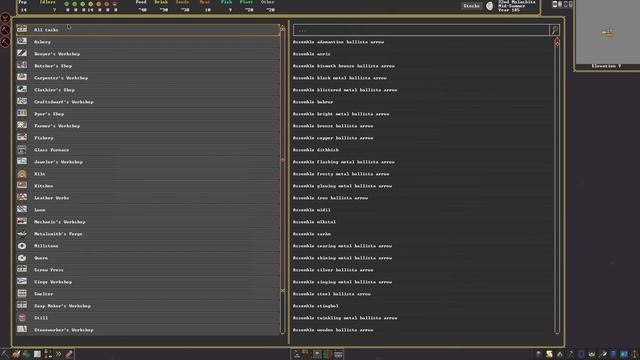Choose Assemble bronze ballista arrow

[333, 126]
